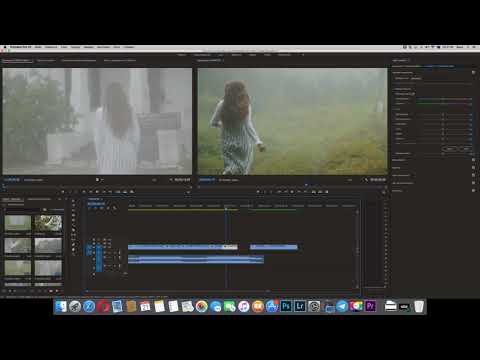Click the timeline playhead marker
The width and height of the screenshot is (480, 360).
click(x=226, y=209)
